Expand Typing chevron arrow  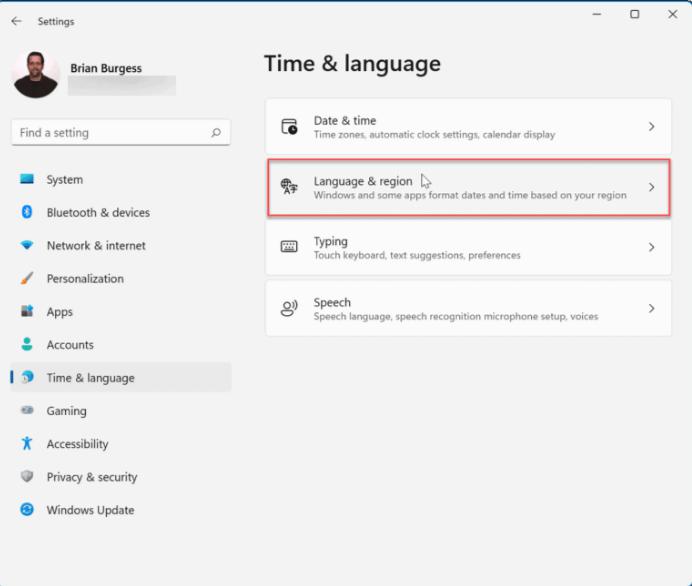(x=651, y=247)
